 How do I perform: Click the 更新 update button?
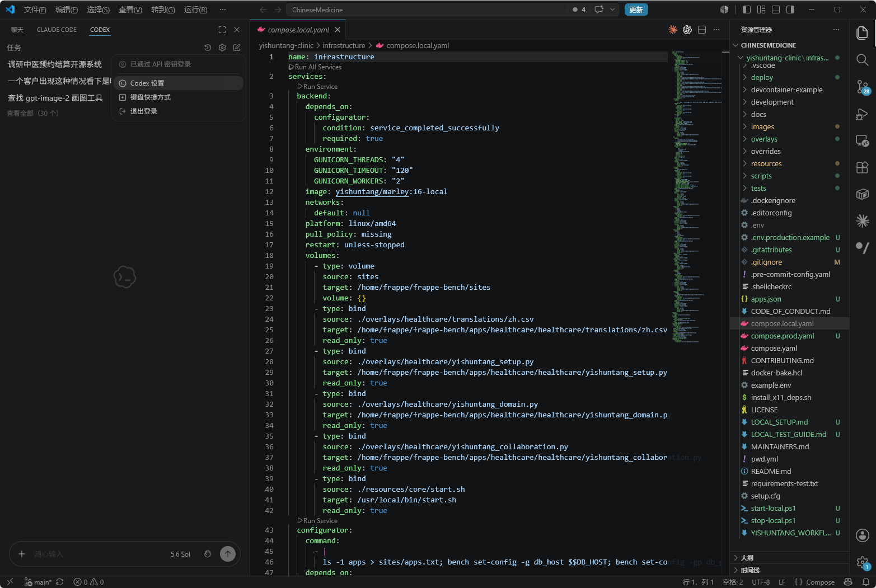coord(636,10)
